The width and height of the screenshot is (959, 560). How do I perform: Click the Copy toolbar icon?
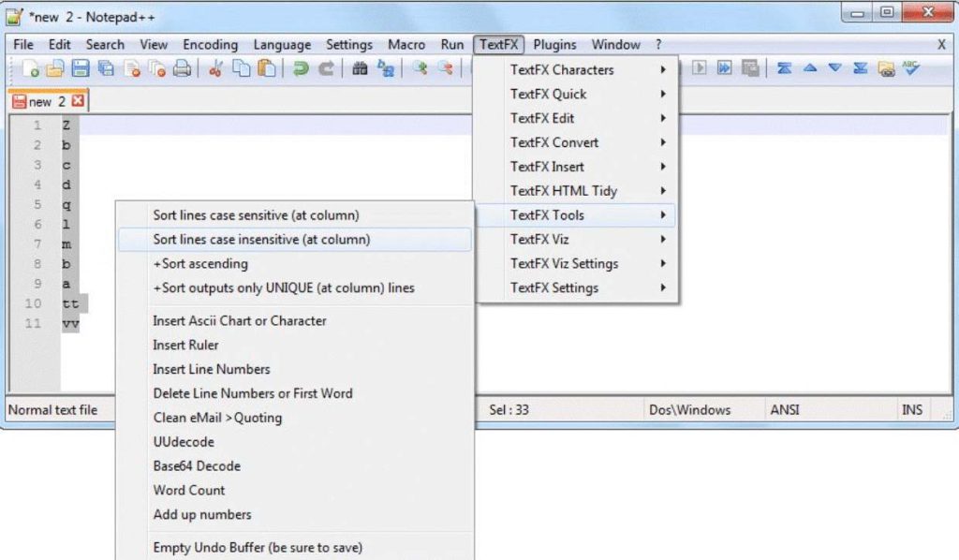(x=242, y=68)
